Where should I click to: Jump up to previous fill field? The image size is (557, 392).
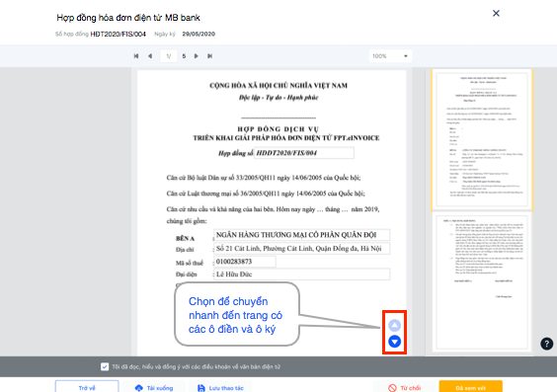395,325
